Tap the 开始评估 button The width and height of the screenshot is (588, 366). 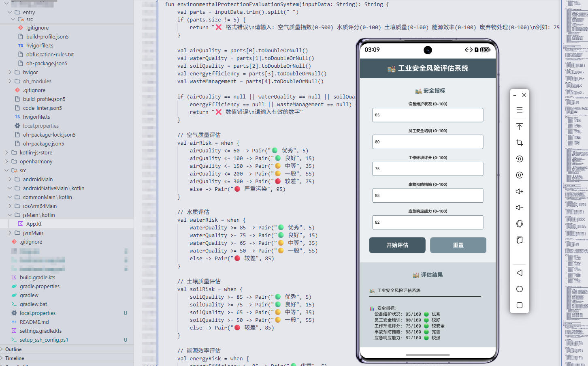[x=397, y=245]
